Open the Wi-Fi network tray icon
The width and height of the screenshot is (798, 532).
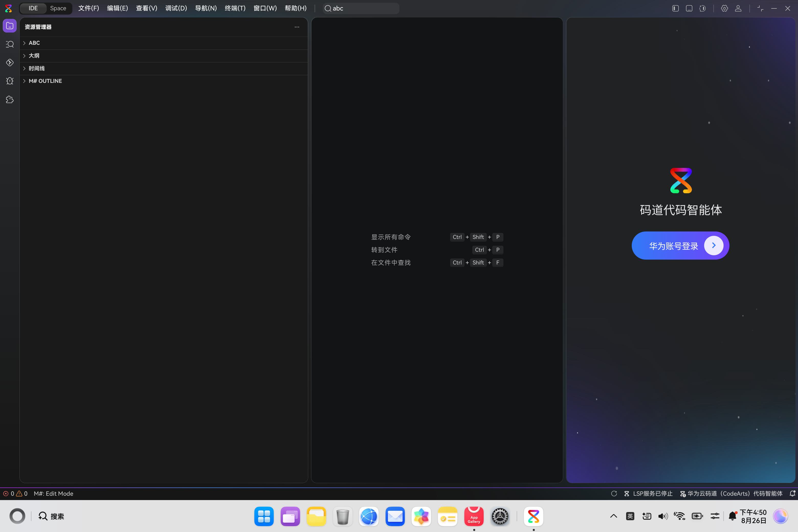[680, 516]
